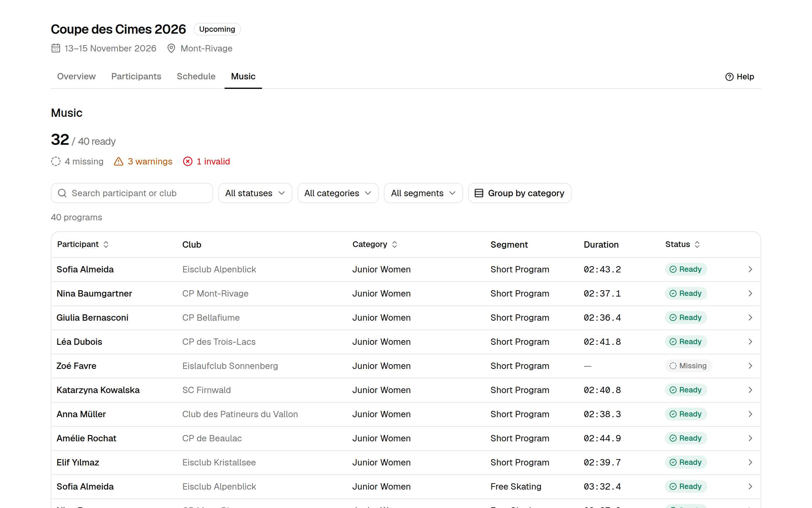Click the Ready badge on Elif Yılmaz row
Image resolution: width=812 pixels, height=508 pixels.
coord(685,463)
